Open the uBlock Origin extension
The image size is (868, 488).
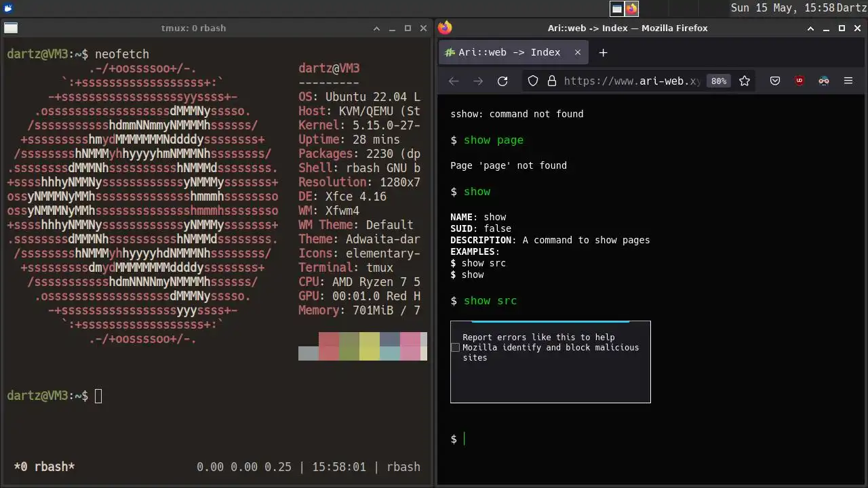800,81
